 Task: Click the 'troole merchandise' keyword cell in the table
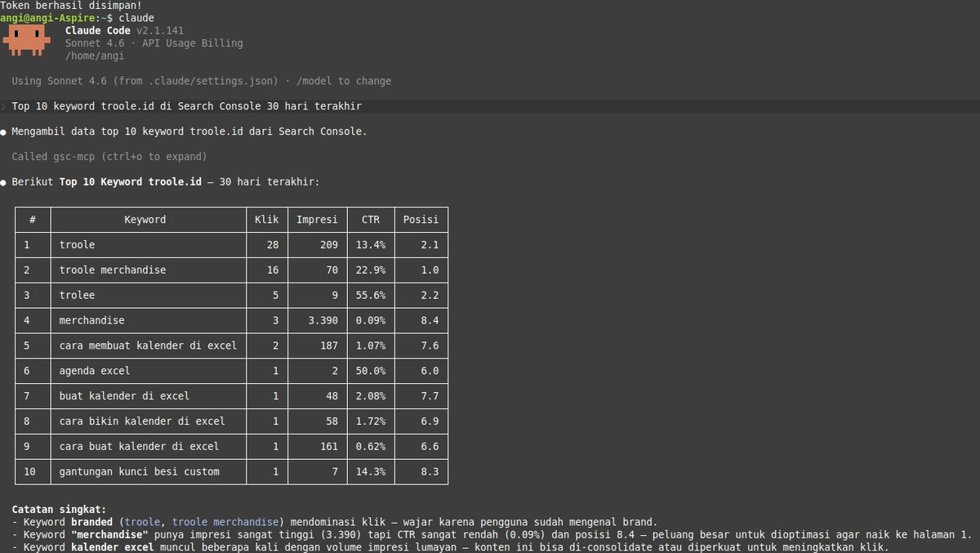click(x=113, y=270)
